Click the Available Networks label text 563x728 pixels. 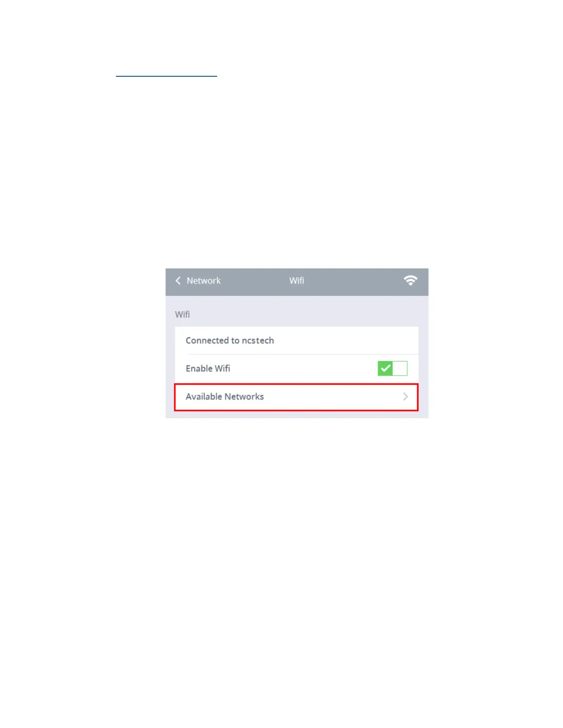pyautogui.click(x=225, y=397)
